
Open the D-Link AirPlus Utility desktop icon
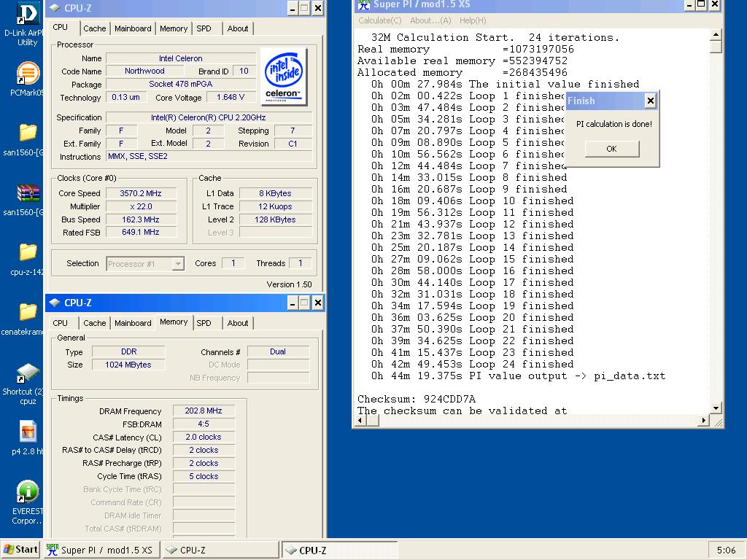point(27,15)
